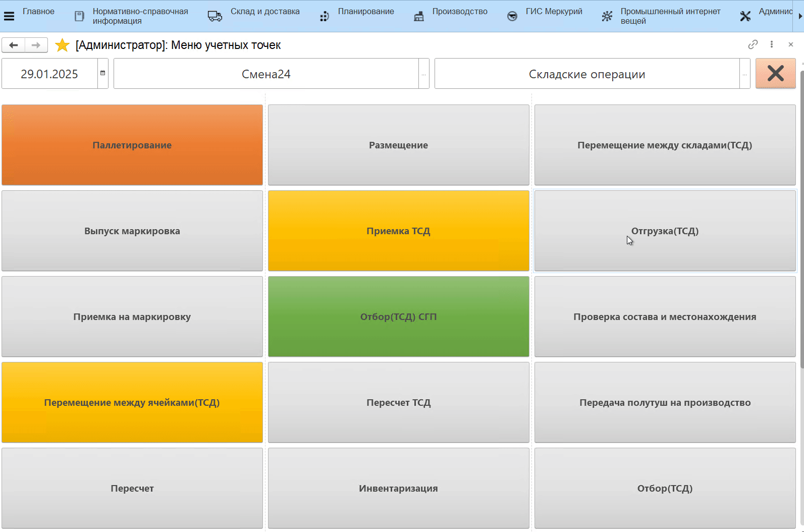804x532 pixels.
Task: Open the three-dot more options menu
Action: [772, 44]
